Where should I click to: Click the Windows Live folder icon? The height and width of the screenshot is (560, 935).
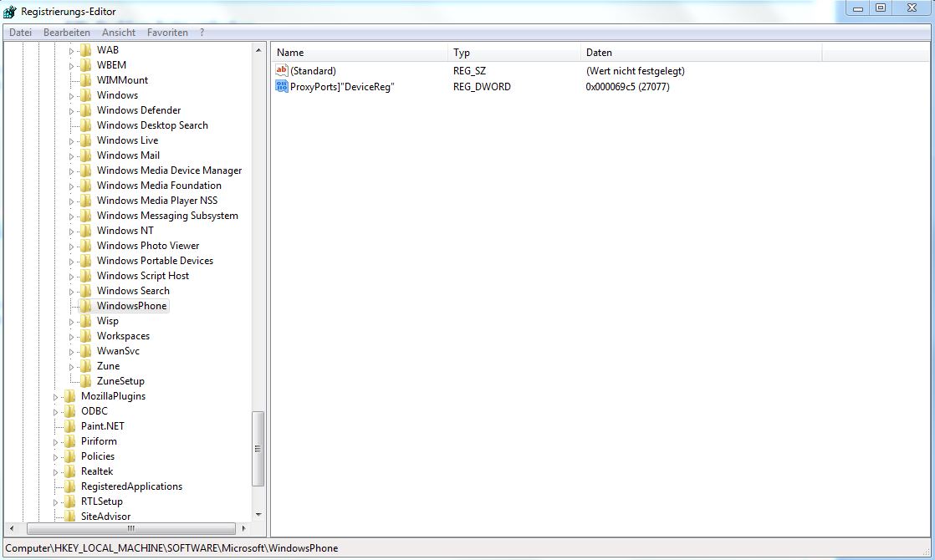[x=86, y=140]
